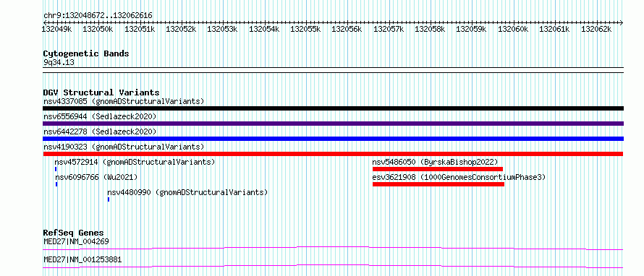Viewport: 644px width, 276px height.
Task: Click the chr9:132048672..132062616 region label
Action: click(98, 16)
